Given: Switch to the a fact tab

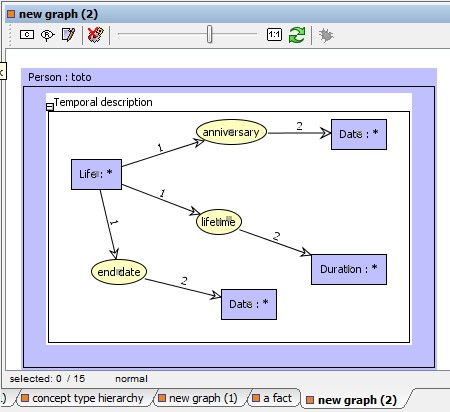Looking at the screenshot, I should pyautogui.click(x=273, y=398).
